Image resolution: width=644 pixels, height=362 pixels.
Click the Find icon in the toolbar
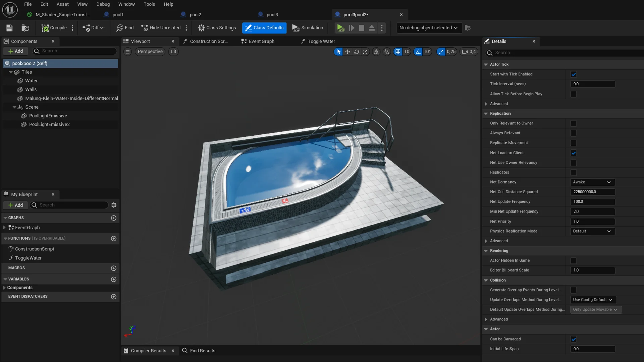(124, 28)
